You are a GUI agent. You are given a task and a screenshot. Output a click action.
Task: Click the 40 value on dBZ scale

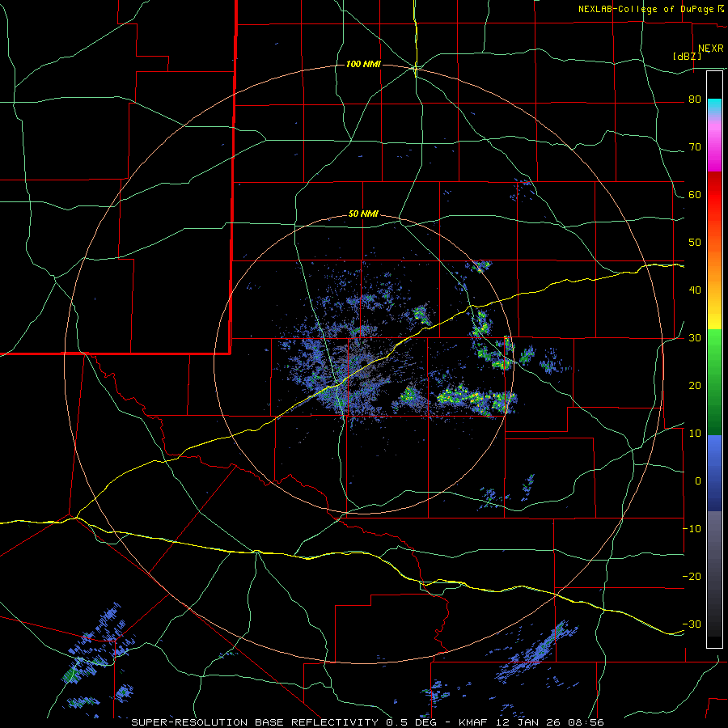coord(695,290)
